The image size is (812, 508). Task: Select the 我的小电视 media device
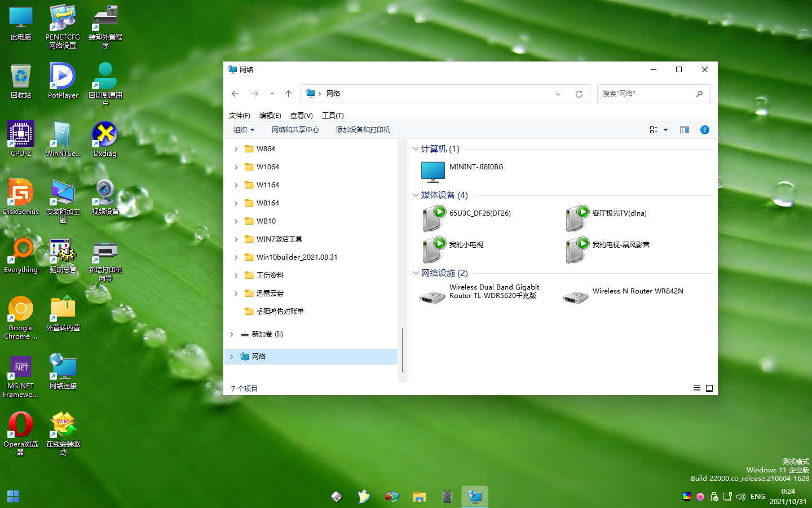[x=453, y=250]
